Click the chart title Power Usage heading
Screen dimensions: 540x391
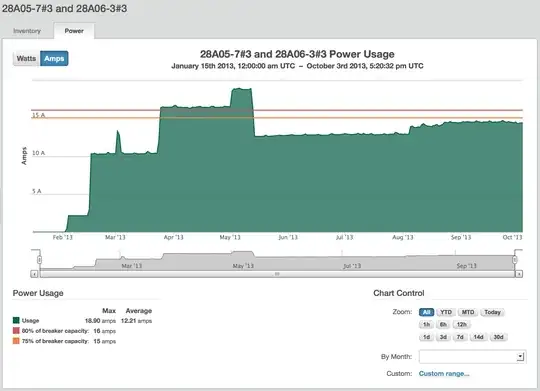tap(297, 54)
